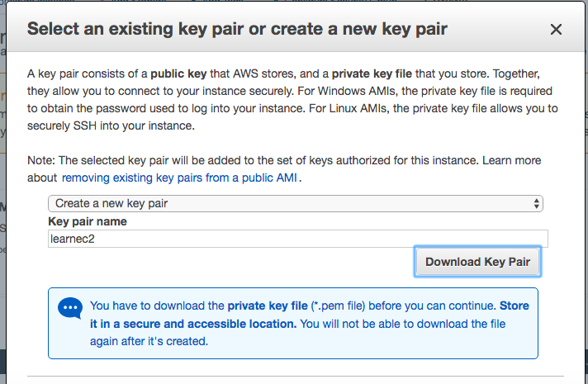Click the divider line at the dialog bottom
588x384 pixels.
(x=297, y=377)
